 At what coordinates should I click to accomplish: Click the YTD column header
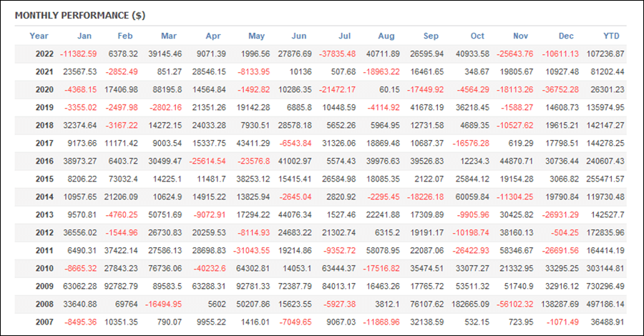(x=611, y=36)
